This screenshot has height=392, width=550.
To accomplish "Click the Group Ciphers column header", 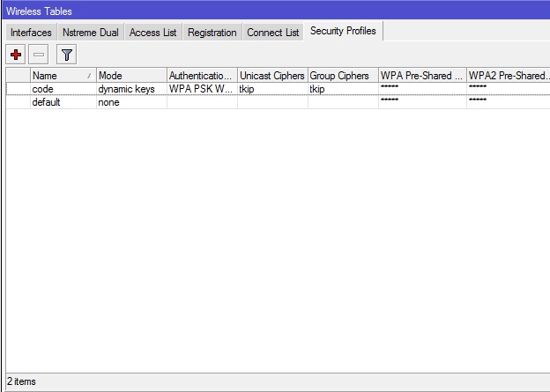I will [x=343, y=76].
